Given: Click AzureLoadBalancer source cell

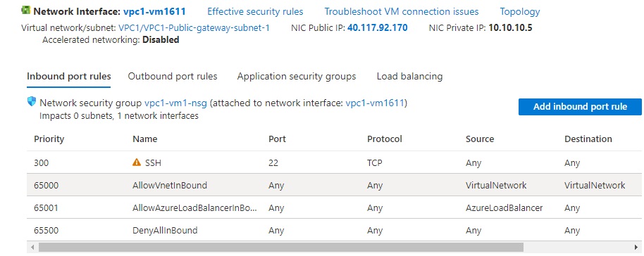Looking at the screenshot, I should (x=504, y=208).
